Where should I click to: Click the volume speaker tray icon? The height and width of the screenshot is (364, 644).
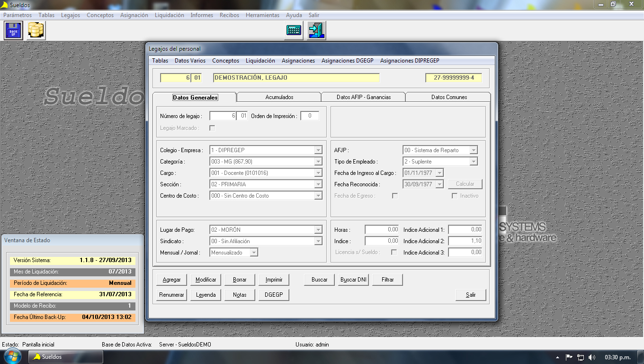[x=592, y=357]
